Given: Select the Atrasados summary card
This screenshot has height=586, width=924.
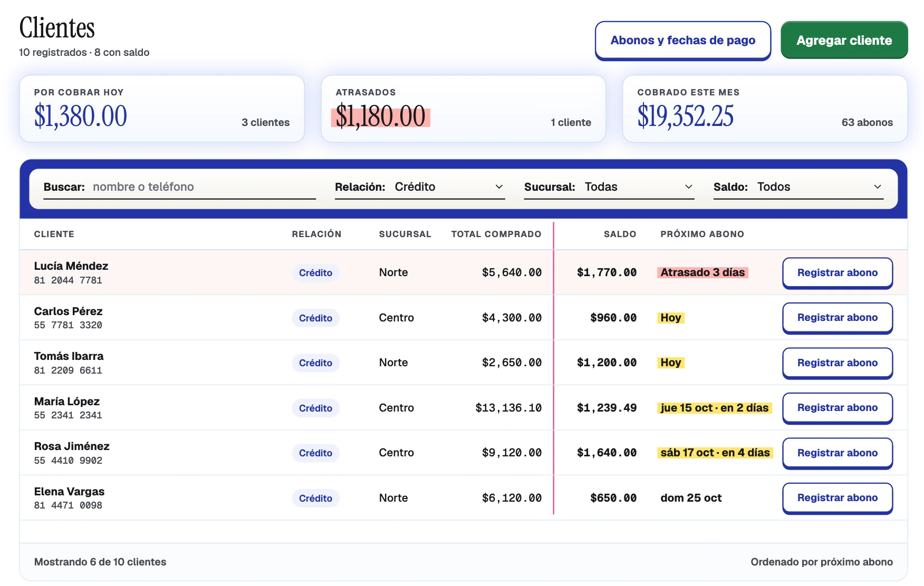Looking at the screenshot, I should (x=464, y=109).
